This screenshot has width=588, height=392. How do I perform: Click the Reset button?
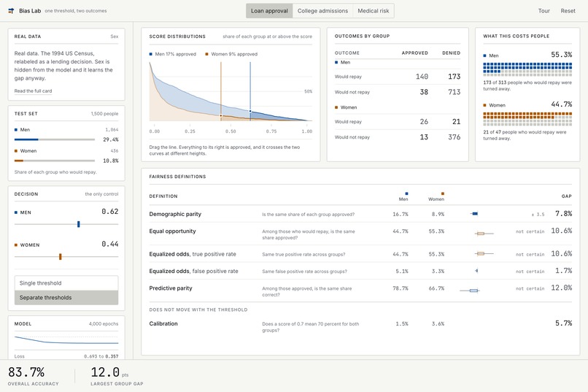click(x=568, y=11)
